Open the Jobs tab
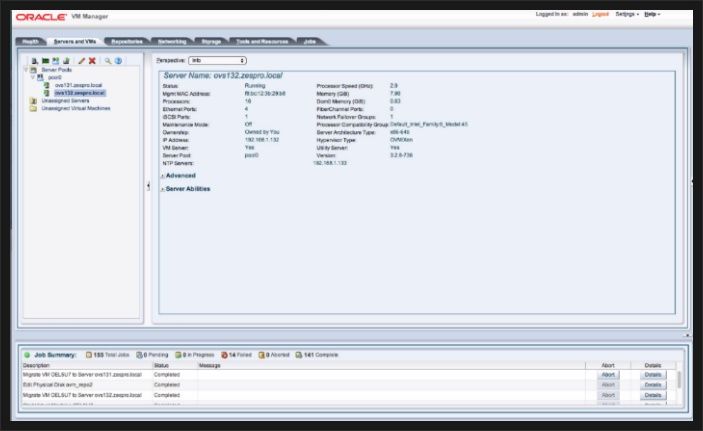 point(310,41)
